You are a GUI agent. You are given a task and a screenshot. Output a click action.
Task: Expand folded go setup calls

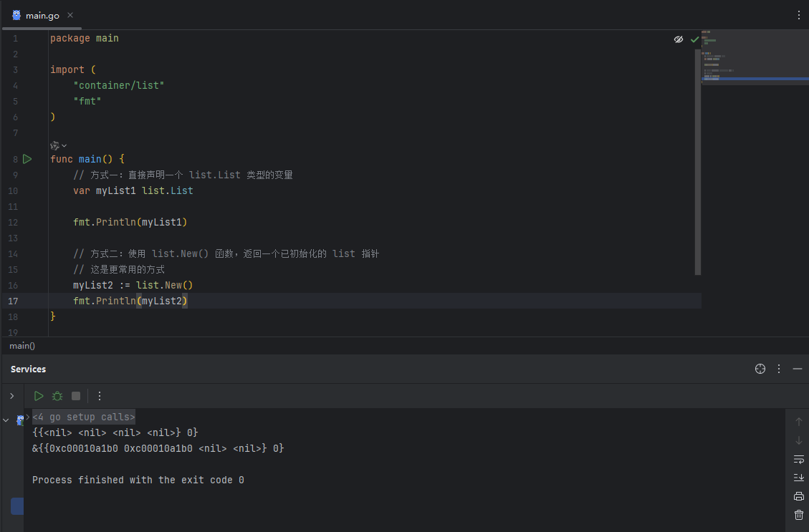coord(84,417)
